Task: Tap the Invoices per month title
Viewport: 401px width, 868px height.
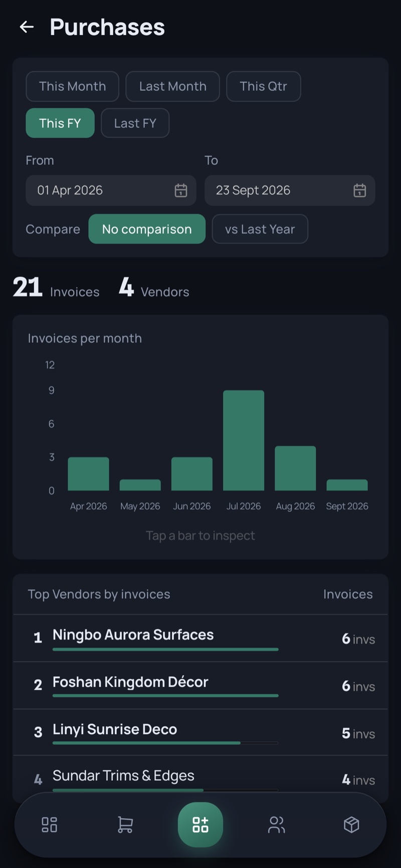Action: tap(85, 338)
